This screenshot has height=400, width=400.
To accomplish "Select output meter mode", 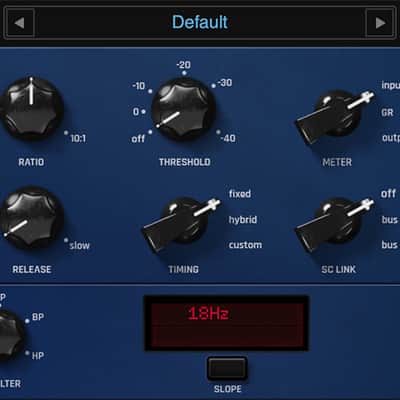I will coord(391,138).
